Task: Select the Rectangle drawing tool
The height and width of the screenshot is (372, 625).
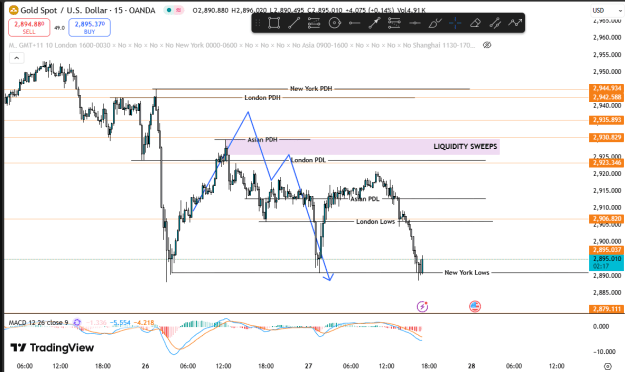Action: (x=274, y=23)
